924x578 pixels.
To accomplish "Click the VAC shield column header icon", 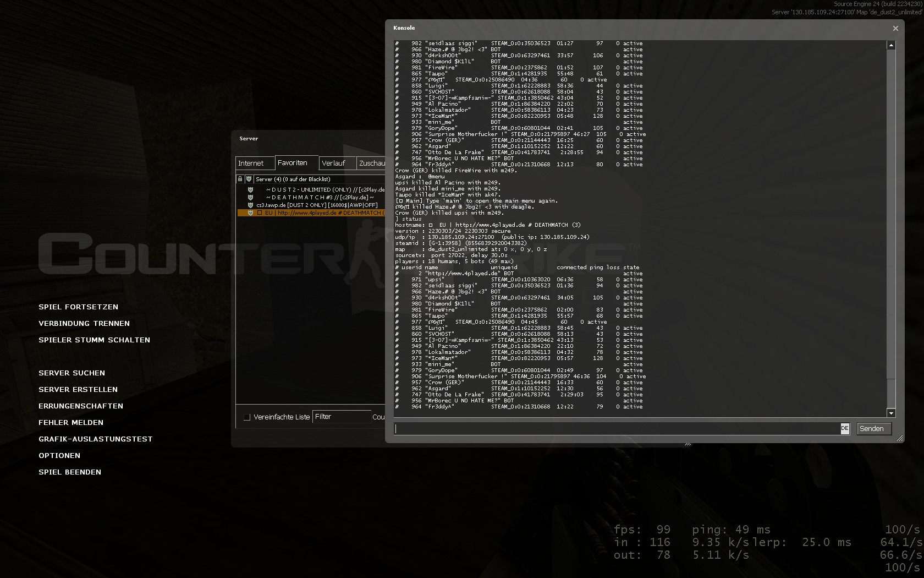I will point(249,179).
